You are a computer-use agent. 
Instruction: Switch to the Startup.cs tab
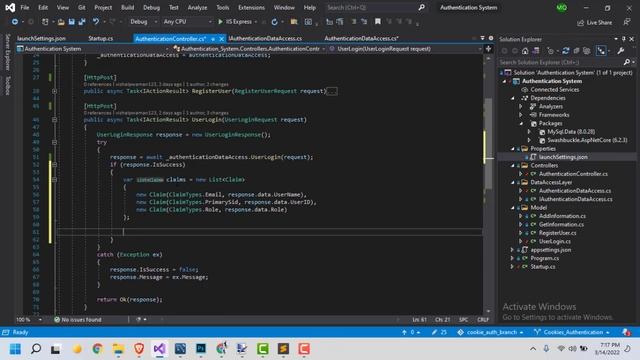point(100,39)
